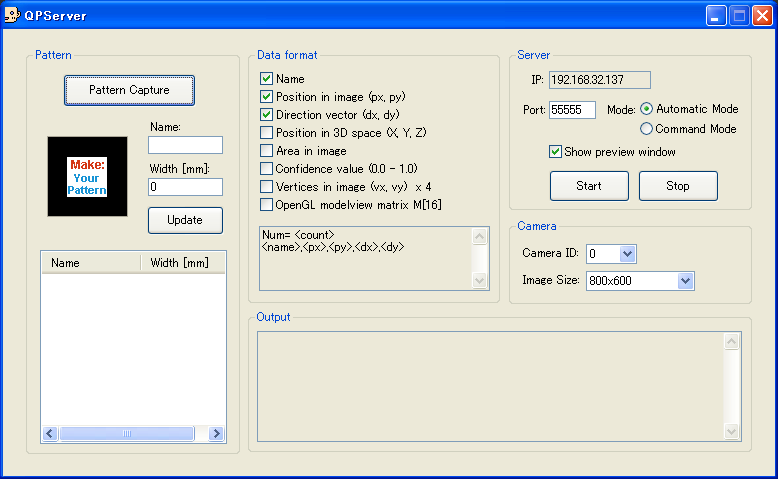
Task: Toggle Direction vector (dx, dy) checkbox
Action: (x=266, y=115)
